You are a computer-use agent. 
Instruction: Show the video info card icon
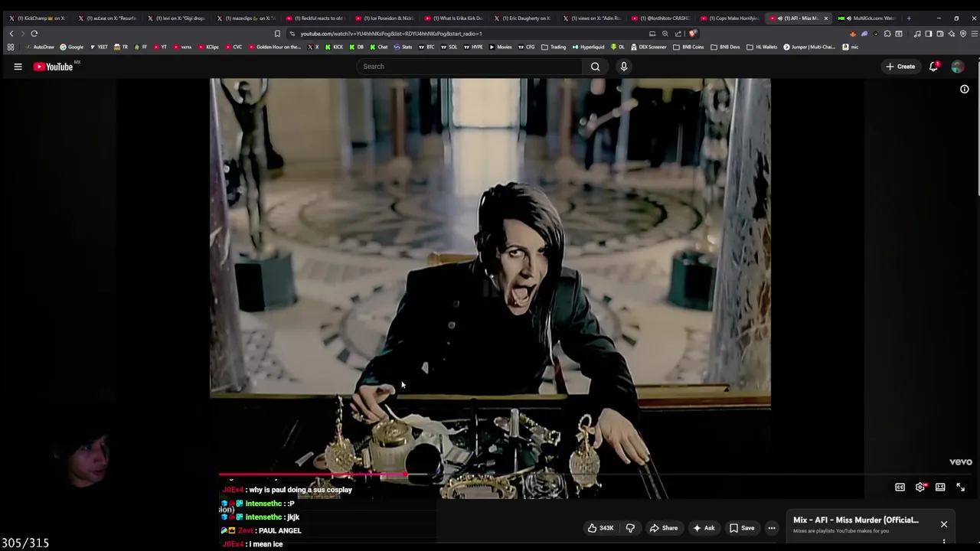[x=965, y=89]
